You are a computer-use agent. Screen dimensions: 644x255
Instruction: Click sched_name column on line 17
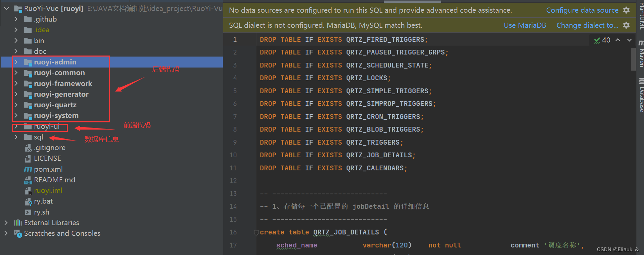[x=296, y=245]
